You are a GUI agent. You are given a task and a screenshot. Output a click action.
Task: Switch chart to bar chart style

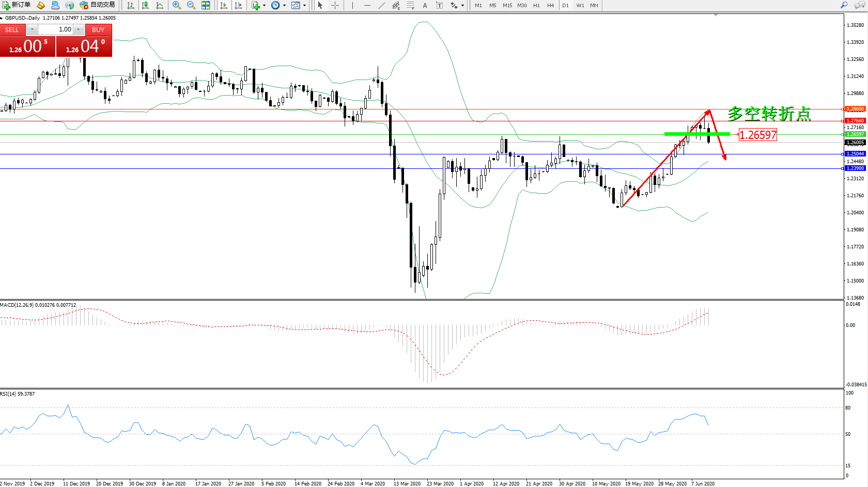[131, 5]
